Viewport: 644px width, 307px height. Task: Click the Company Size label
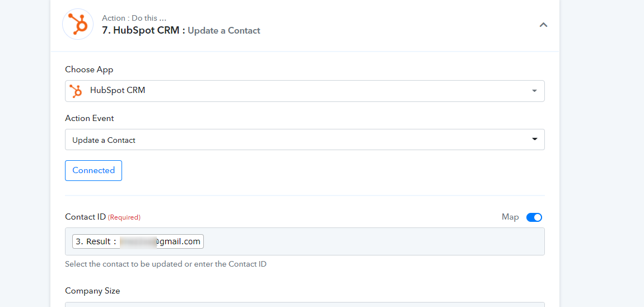[x=92, y=291]
